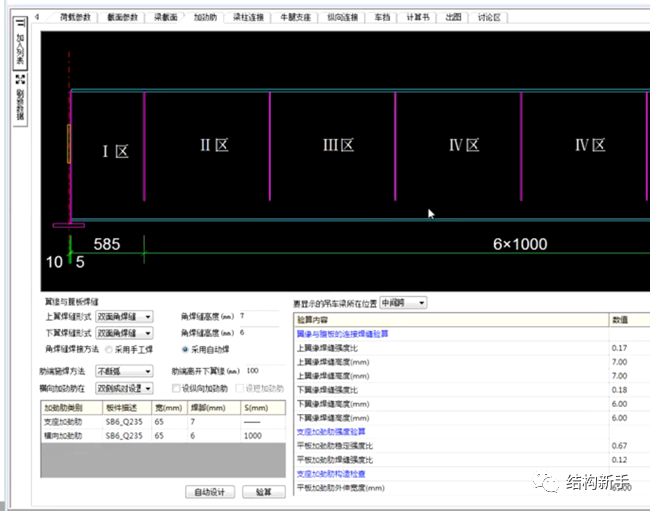The height and width of the screenshot is (511, 650).
Task: Open the 上翼焊缝形式 dropdown
Action: 124,317
